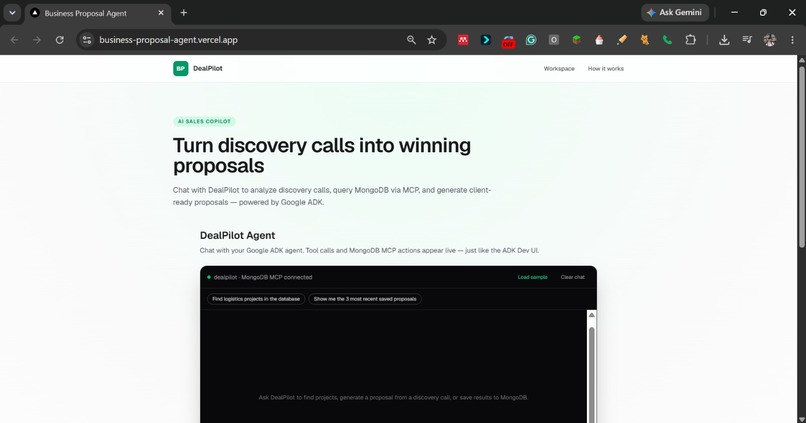Click the pink cupcake extension icon

pos(599,40)
